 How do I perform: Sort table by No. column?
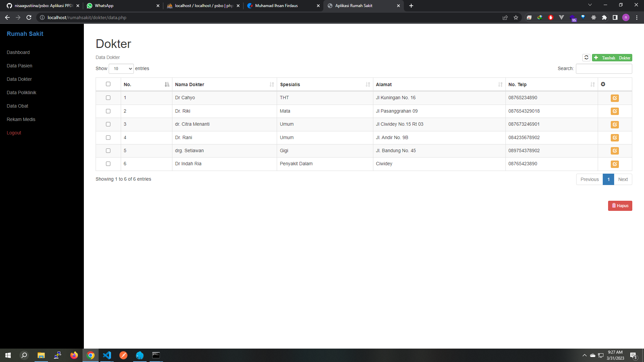point(146,84)
